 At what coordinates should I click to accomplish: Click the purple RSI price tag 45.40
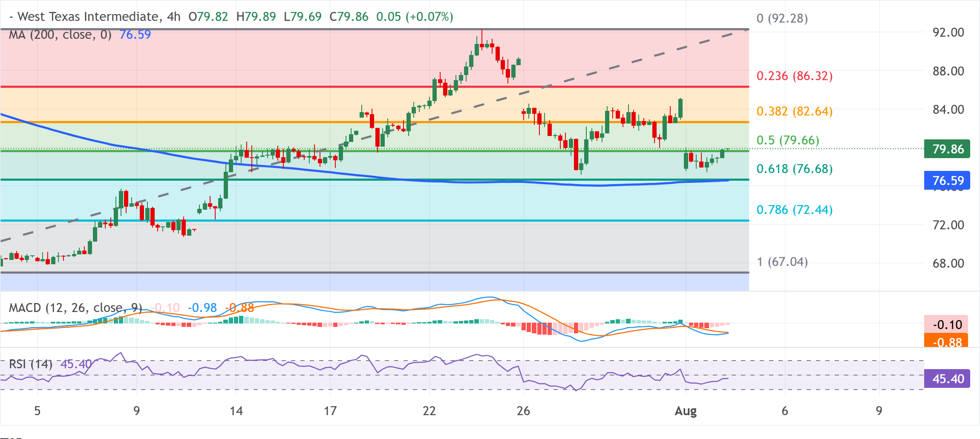click(x=947, y=378)
